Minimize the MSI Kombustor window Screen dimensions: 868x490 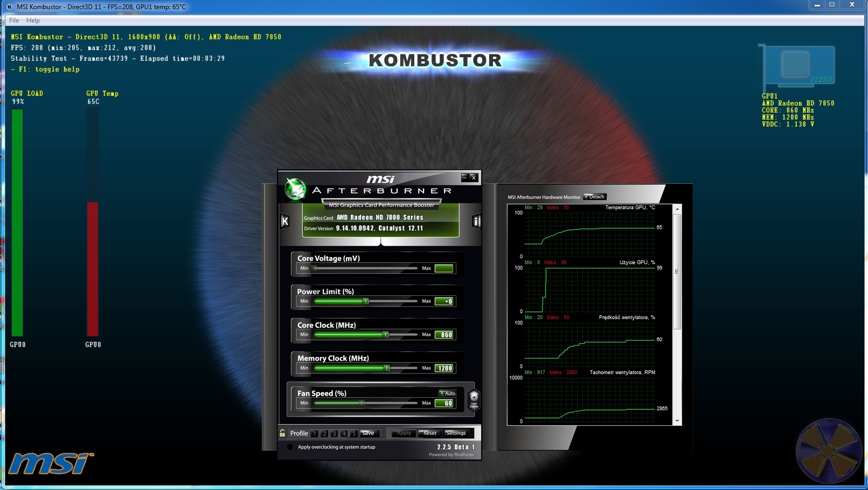coord(817,5)
